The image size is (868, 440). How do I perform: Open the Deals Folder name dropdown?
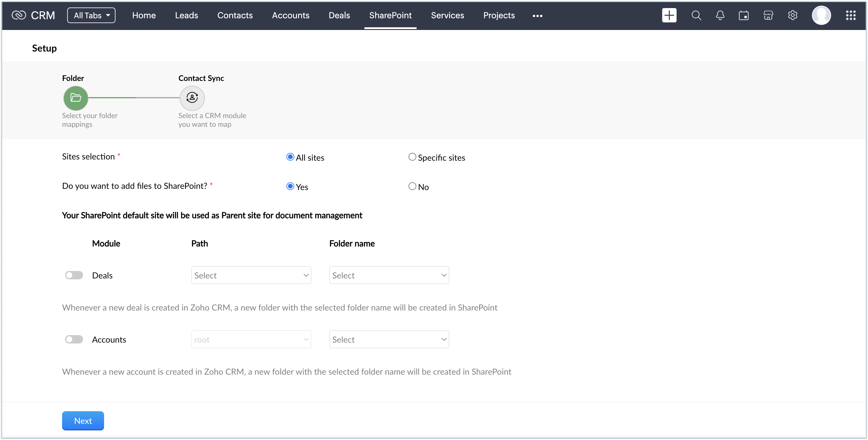(389, 275)
